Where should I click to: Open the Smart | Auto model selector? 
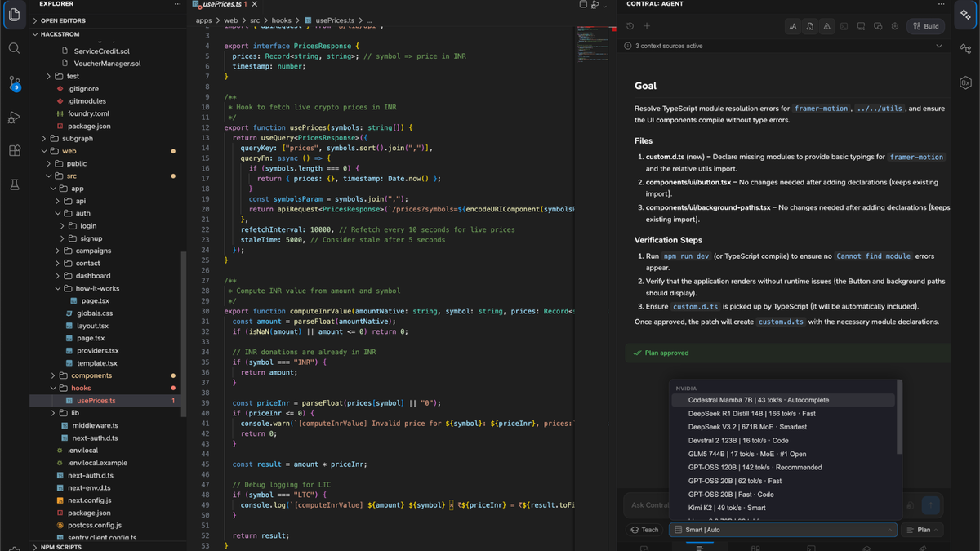783,530
